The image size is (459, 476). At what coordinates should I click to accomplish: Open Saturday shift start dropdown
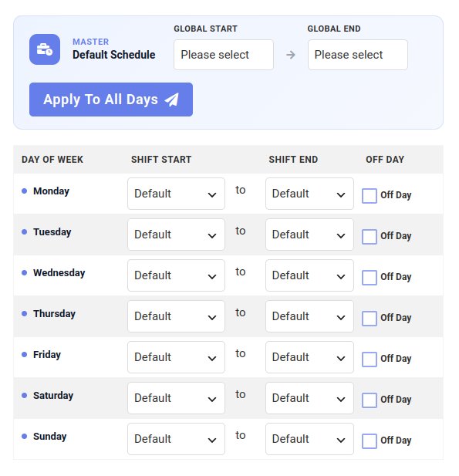point(176,398)
